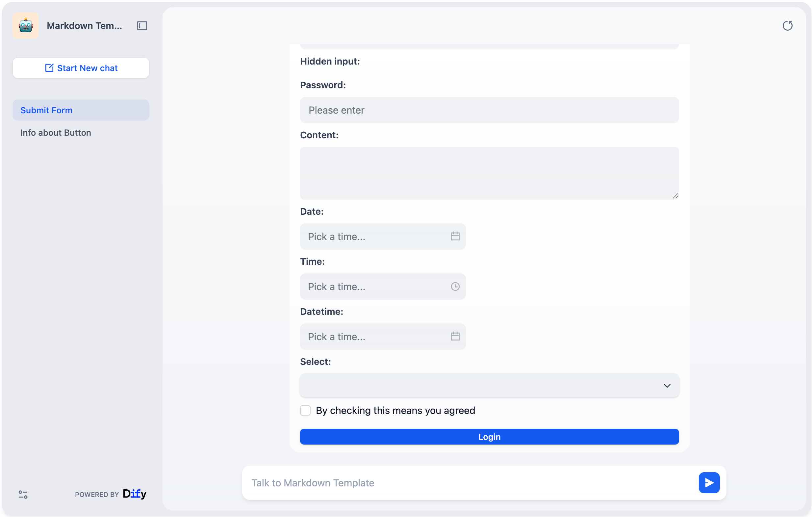
Task: Collapse the sidebar panel icon
Action: 142,26
